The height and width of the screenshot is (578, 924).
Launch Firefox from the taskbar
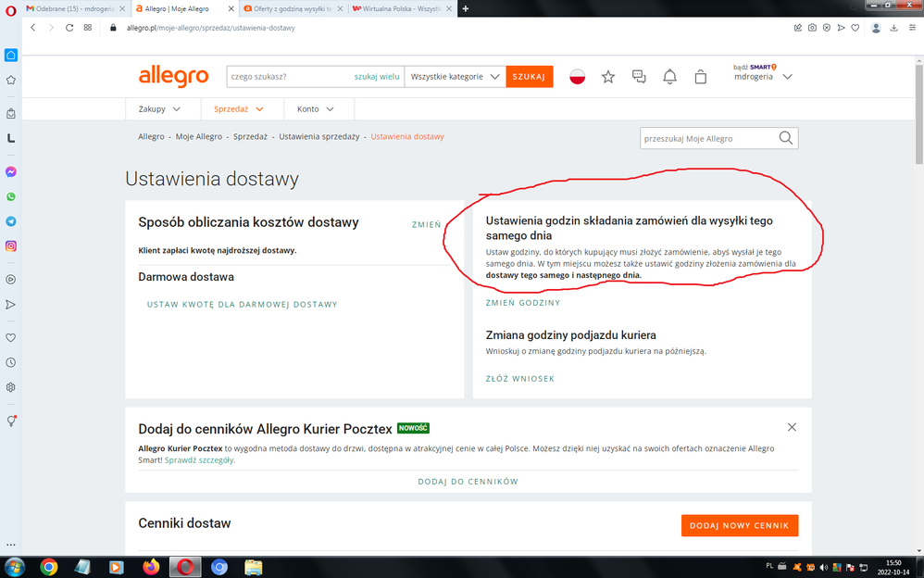coord(151,568)
